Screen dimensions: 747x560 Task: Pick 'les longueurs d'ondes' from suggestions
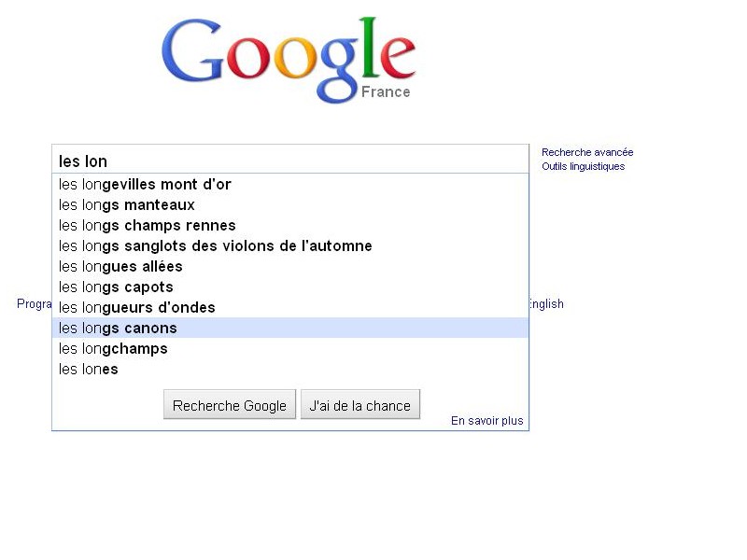click(x=290, y=307)
